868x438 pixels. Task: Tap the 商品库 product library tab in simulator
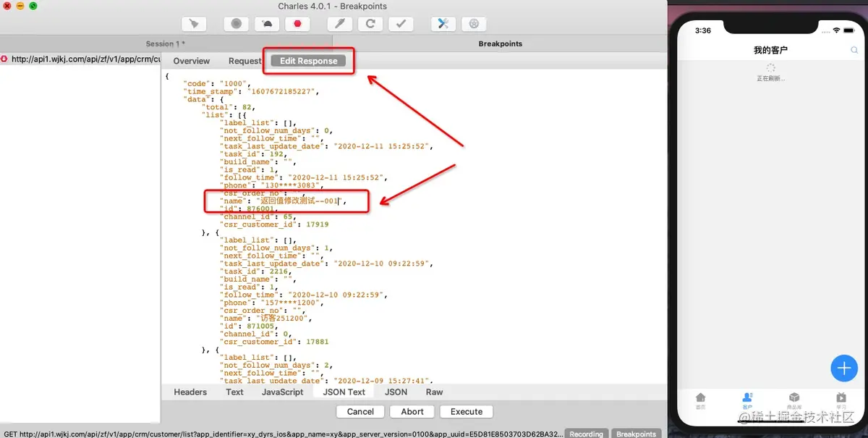pos(794,400)
